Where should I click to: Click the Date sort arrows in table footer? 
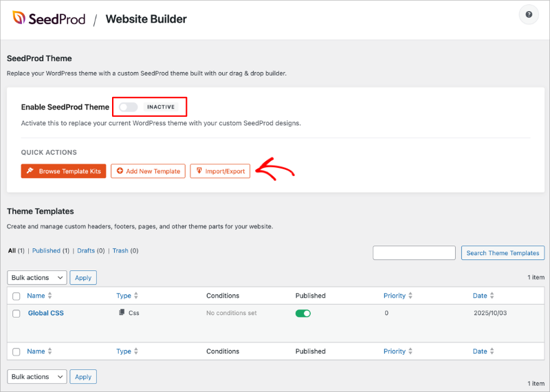[x=492, y=351]
